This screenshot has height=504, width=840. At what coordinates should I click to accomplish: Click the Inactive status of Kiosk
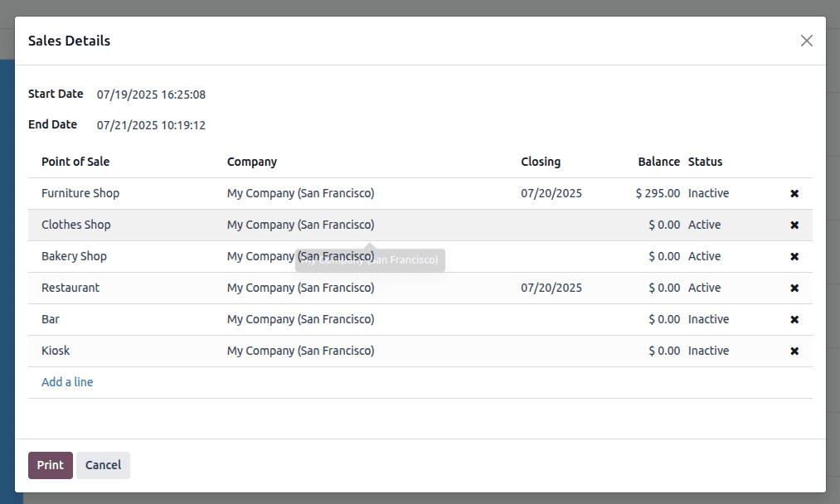point(708,351)
